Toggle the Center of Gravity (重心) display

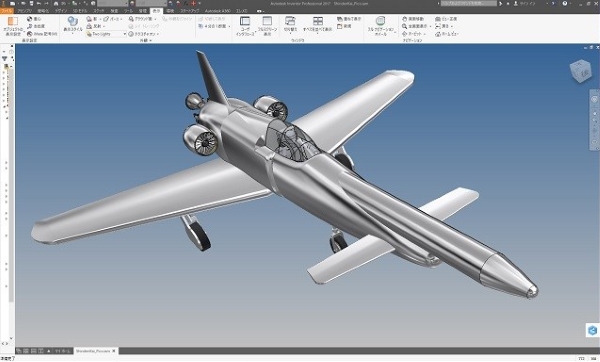[34, 19]
